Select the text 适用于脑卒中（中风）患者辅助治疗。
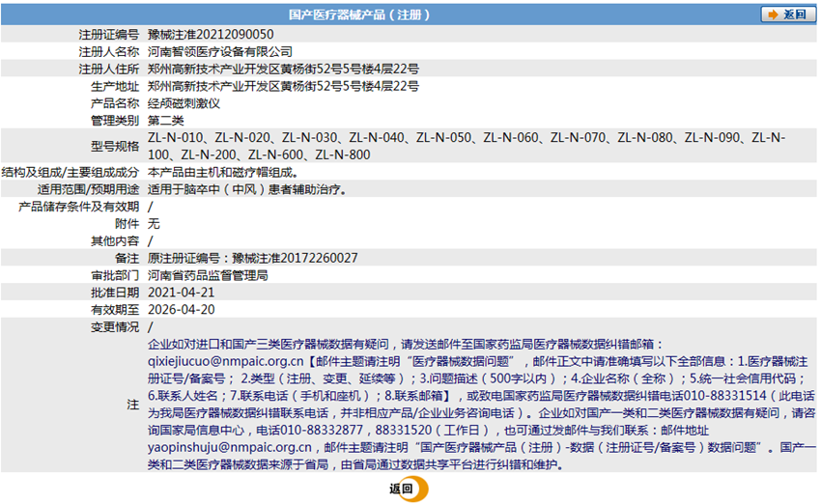821x504 pixels. coord(247,189)
